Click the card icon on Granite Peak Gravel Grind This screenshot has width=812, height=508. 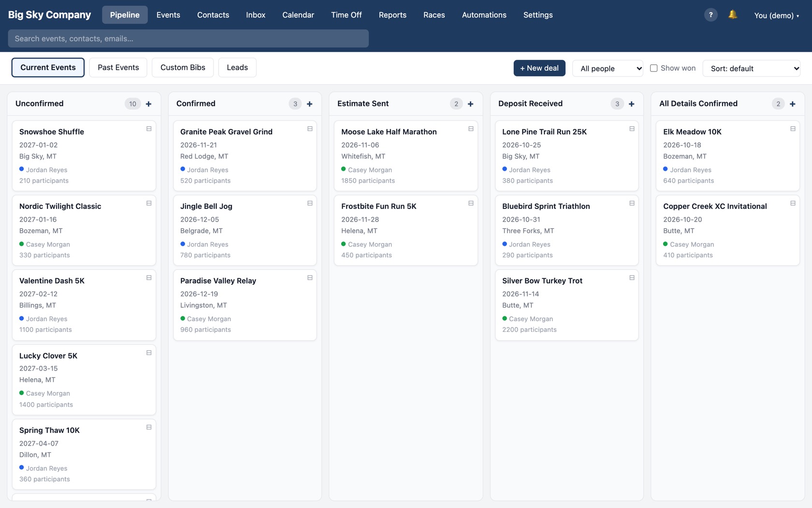(310, 129)
